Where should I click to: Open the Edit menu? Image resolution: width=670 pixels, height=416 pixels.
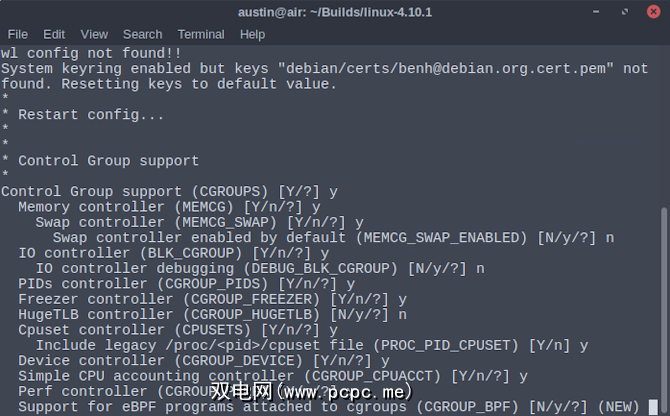point(54,34)
